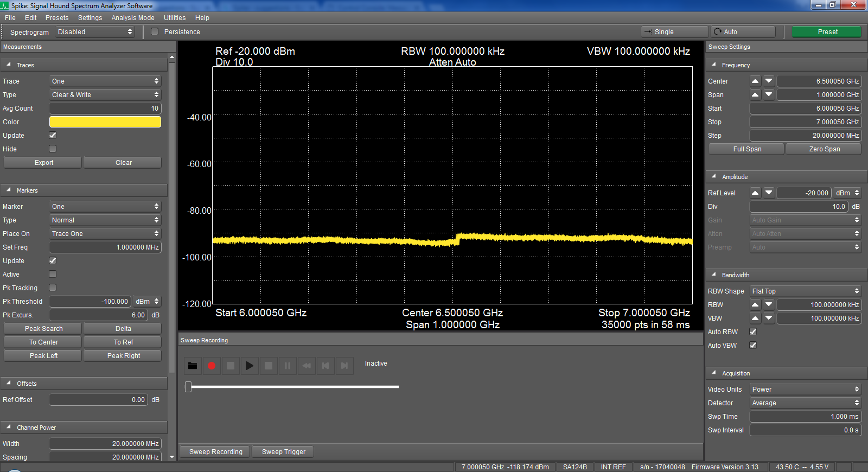Decrease Span with down arrow
The image size is (868, 472).
[x=769, y=94]
